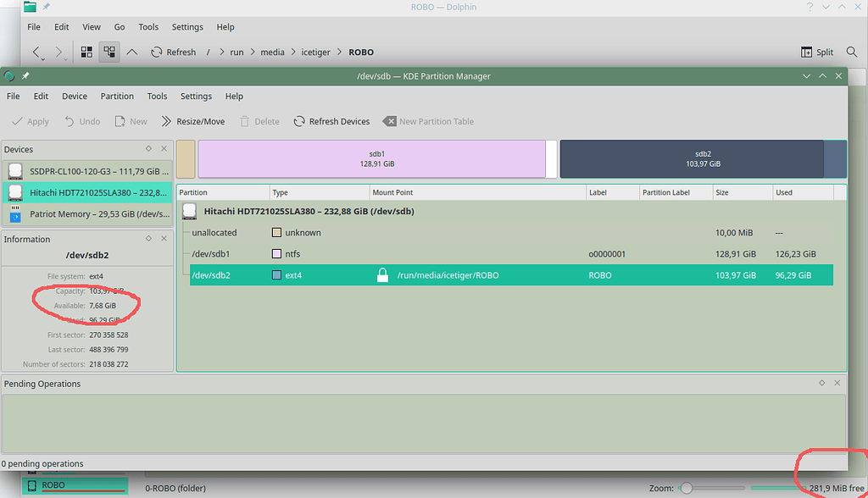Open the Partition menu

tap(117, 96)
